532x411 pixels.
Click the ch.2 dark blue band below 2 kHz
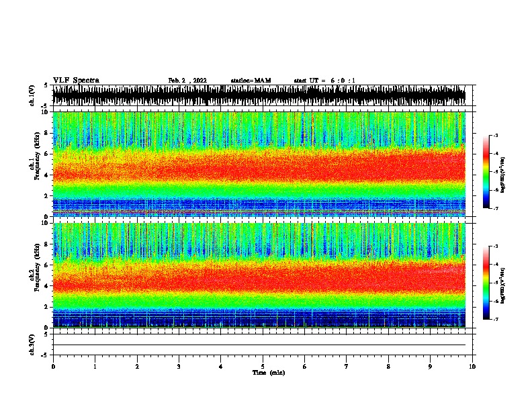click(259, 318)
